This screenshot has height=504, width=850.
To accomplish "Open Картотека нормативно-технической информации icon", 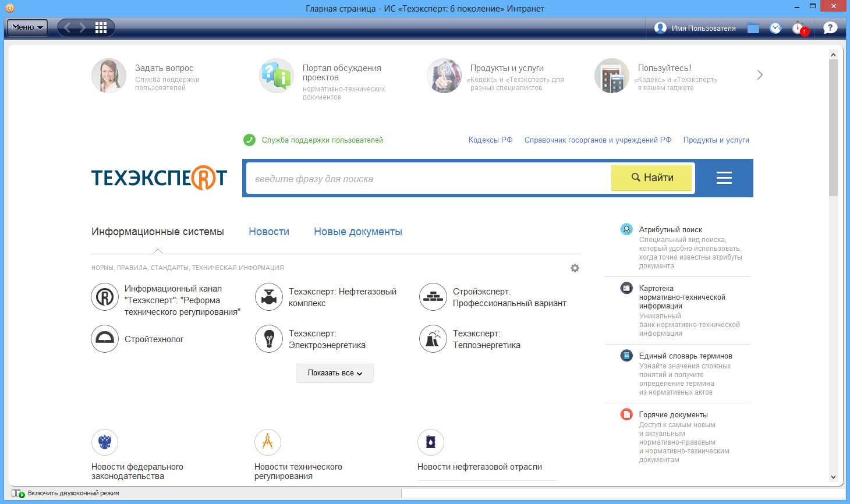I will coord(626,288).
